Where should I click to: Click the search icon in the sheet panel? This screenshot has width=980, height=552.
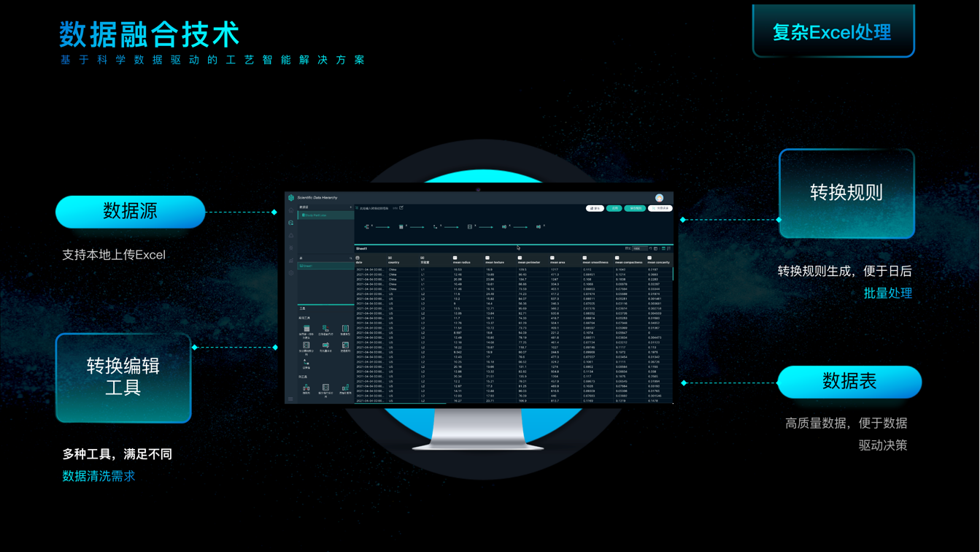[x=350, y=258]
